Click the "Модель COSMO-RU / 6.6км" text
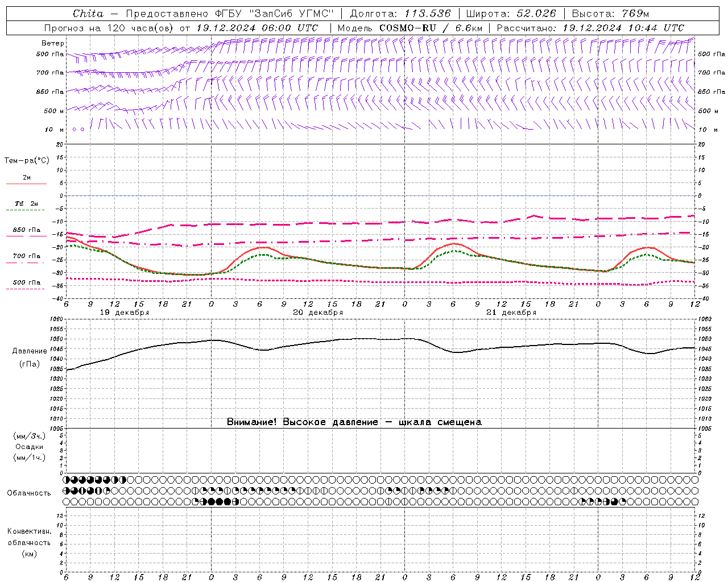 coord(410,28)
